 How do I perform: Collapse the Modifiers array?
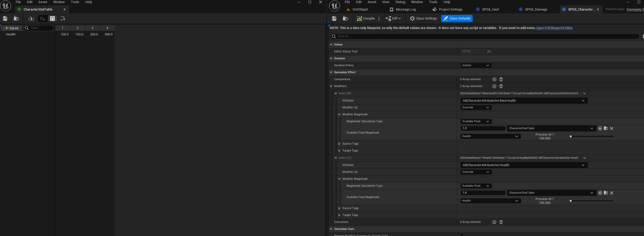[x=331, y=86]
